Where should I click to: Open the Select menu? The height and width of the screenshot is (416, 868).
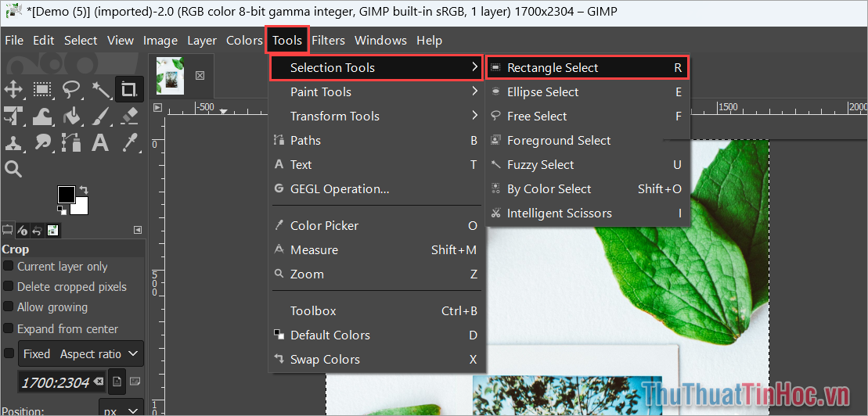(x=81, y=41)
